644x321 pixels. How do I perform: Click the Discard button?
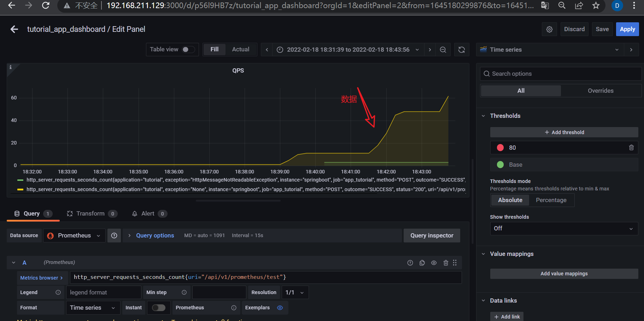[574, 29]
